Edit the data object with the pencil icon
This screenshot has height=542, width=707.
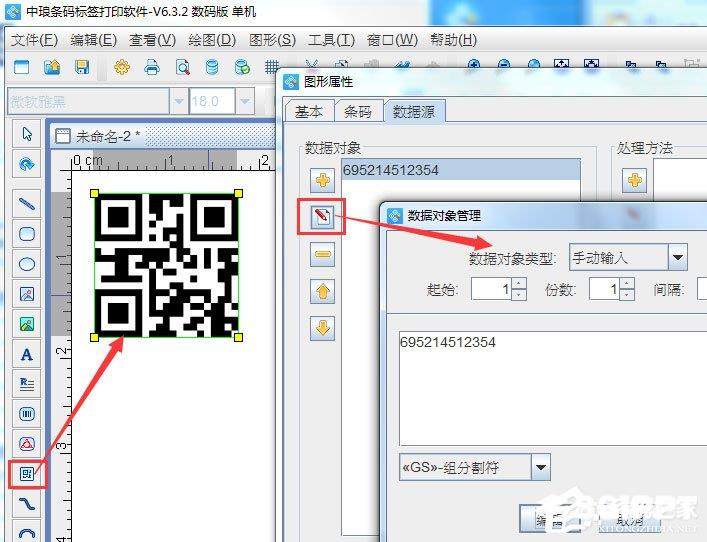[322, 217]
